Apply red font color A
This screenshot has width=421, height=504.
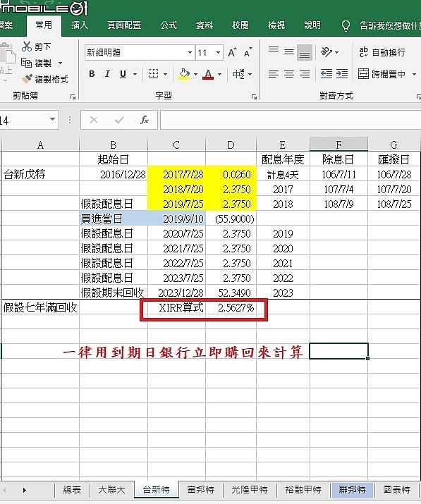click(x=208, y=74)
